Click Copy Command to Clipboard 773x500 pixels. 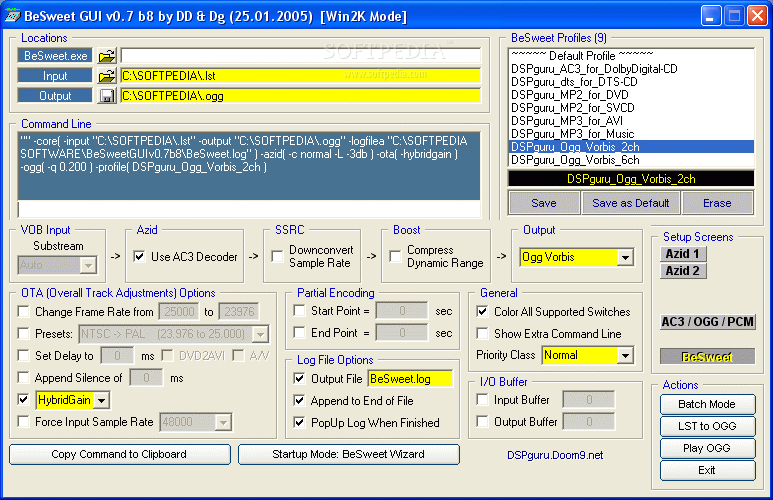(119, 454)
